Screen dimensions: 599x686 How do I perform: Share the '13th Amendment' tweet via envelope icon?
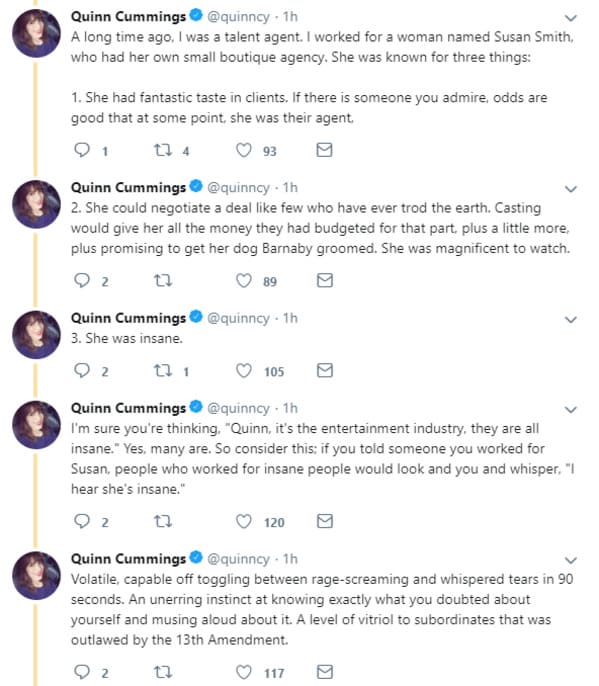click(x=324, y=672)
